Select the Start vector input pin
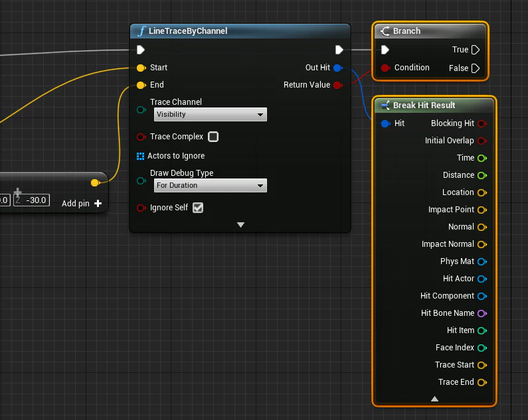Image resolution: width=528 pixels, height=420 pixels. [x=141, y=68]
